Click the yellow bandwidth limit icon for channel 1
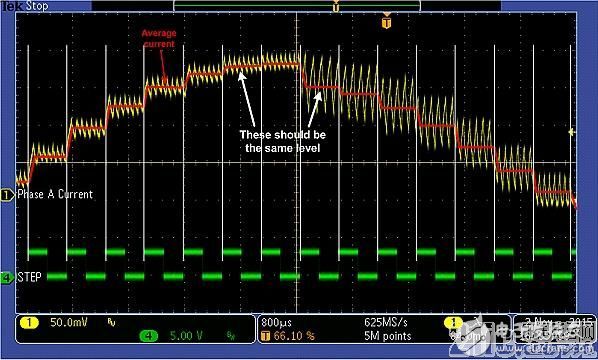 [111, 323]
